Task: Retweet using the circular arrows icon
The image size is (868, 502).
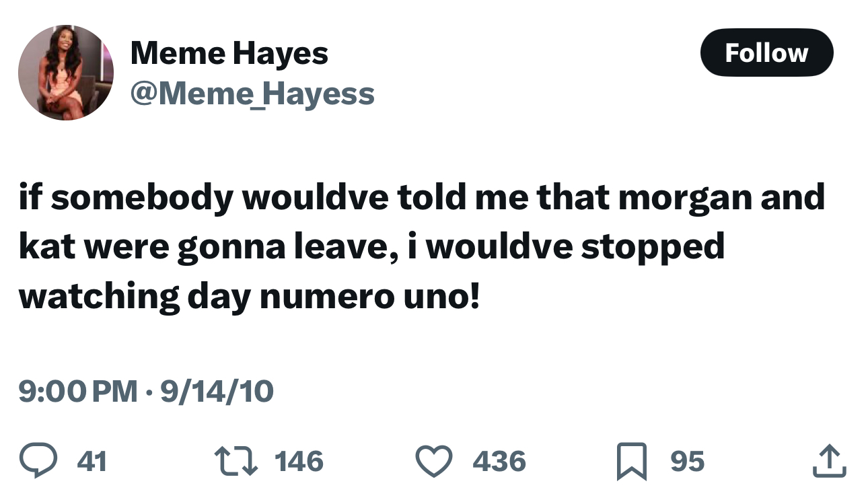Action: click(x=236, y=462)
